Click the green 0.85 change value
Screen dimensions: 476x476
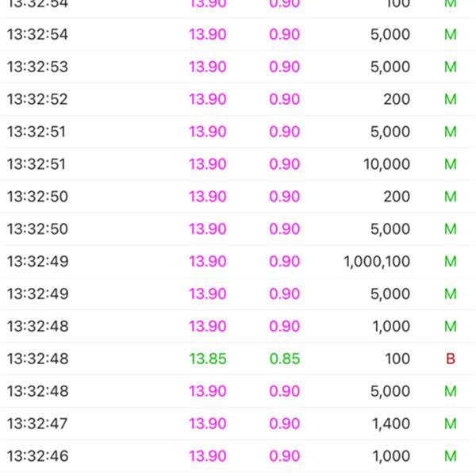[285, 359]
